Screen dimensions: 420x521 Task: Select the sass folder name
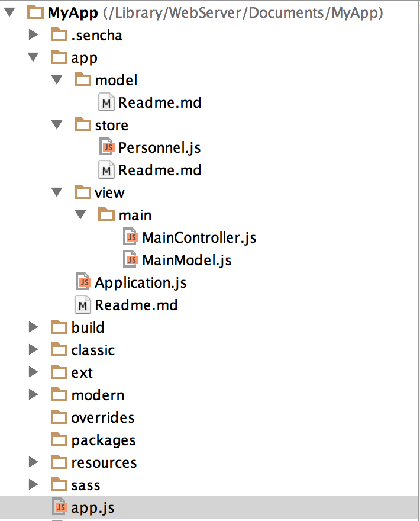click(x=86, y=485)
